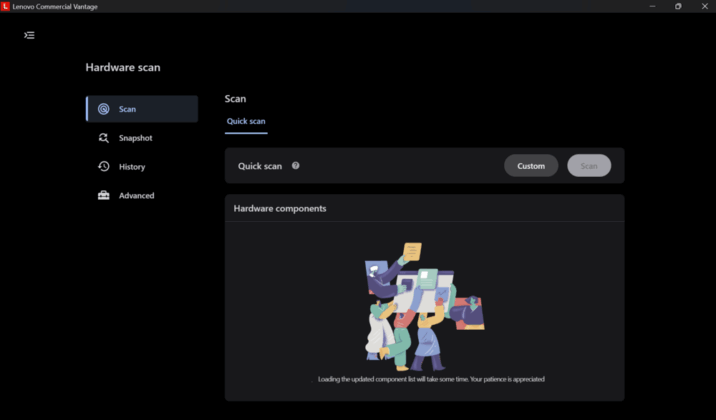The width and height of the screenshot is (716, 420).
Task: Open the Snapshot section
Action: click(142, 138)
